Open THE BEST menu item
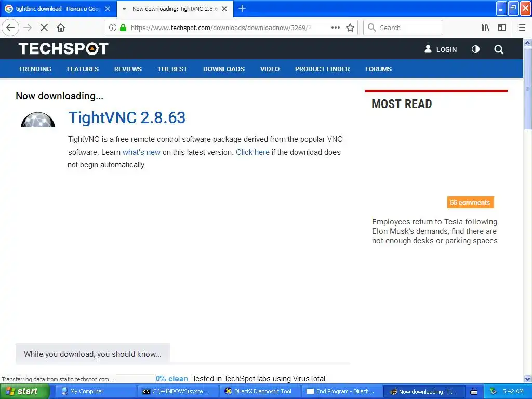Screen dimensions: 532x399 tap(172, 69)
